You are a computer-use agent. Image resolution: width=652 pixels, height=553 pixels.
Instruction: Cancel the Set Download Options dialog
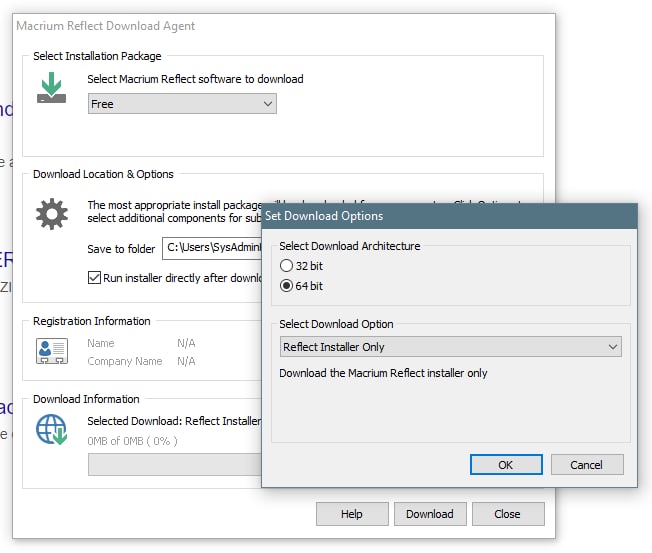tap(587, 464)
